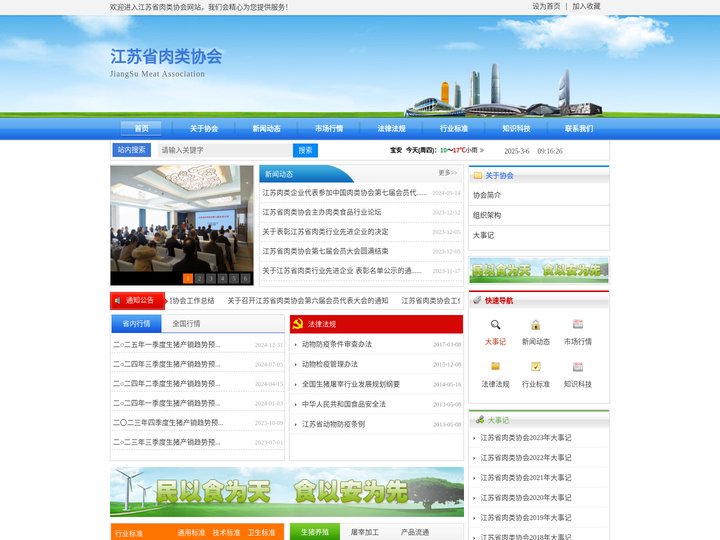Open 市场行情 in the main navigation bar
The width and height of the screenshot is (720, 540).
pos(329,129)
